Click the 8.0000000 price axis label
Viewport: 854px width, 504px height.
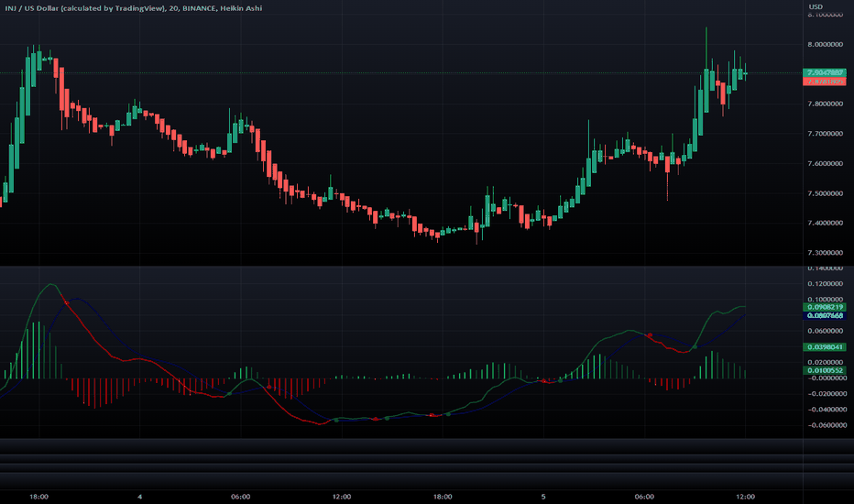tap(825, 44)
